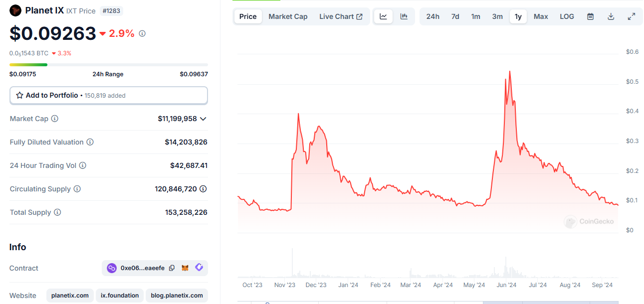Add Planet IX to Portfolio

pyautogui.click(x=109, y=95)
